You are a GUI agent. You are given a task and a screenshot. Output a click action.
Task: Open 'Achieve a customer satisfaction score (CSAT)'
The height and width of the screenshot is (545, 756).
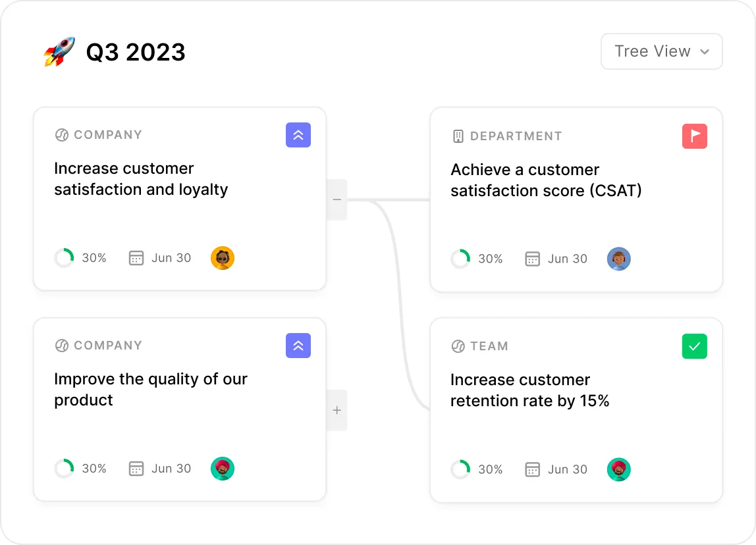click(x=546, y=180)
